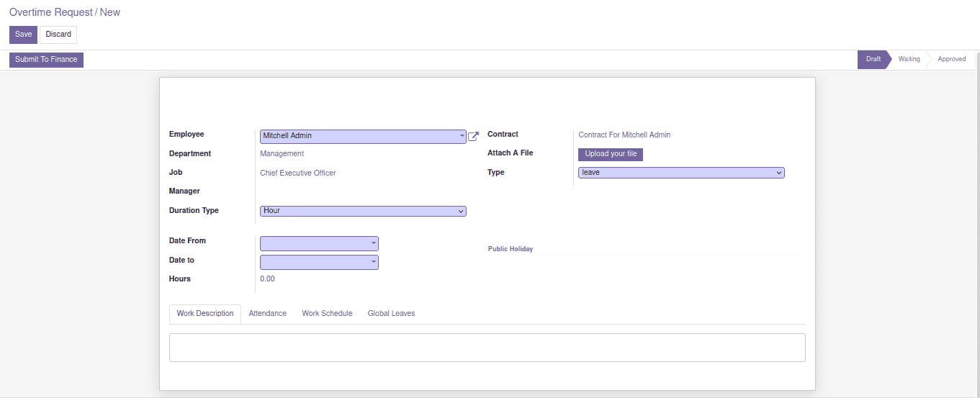Screen dimensions: 980x398
Task: Open the Management department link
Action: pos(282,154)
